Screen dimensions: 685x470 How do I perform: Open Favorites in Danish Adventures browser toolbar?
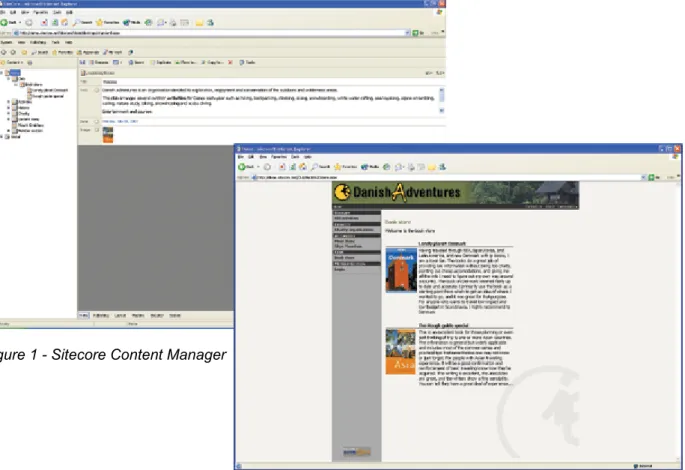point(346,167)
